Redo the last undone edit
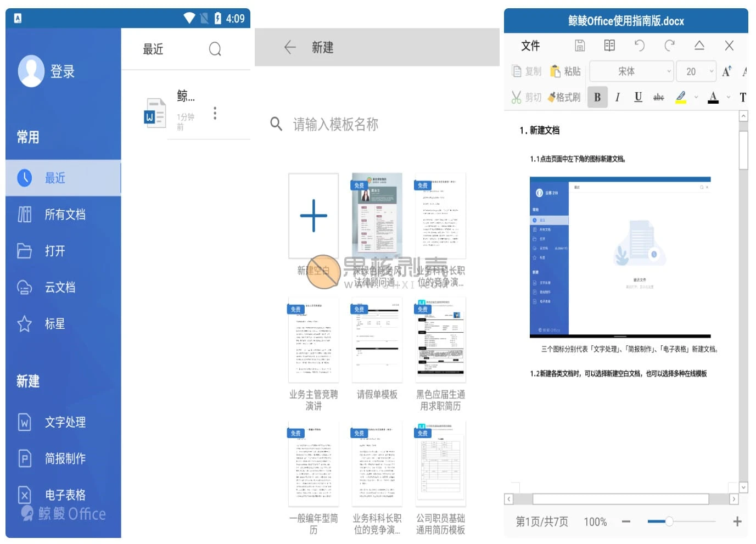 (x=669, y=46)
